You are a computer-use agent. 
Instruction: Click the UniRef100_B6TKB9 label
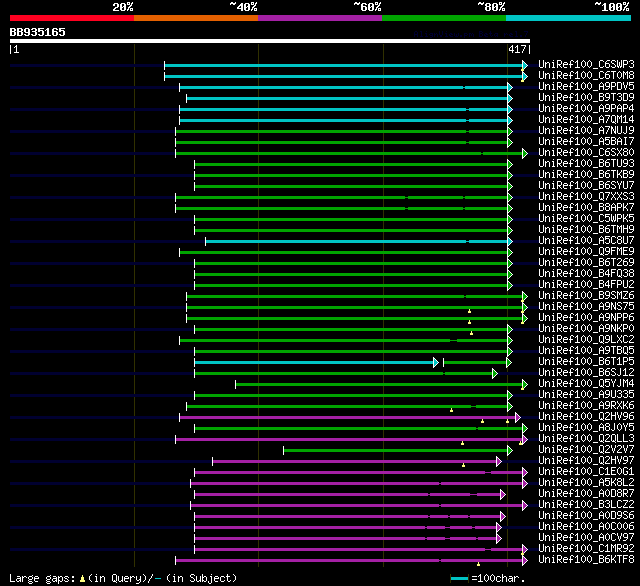[x=586, y=175]
